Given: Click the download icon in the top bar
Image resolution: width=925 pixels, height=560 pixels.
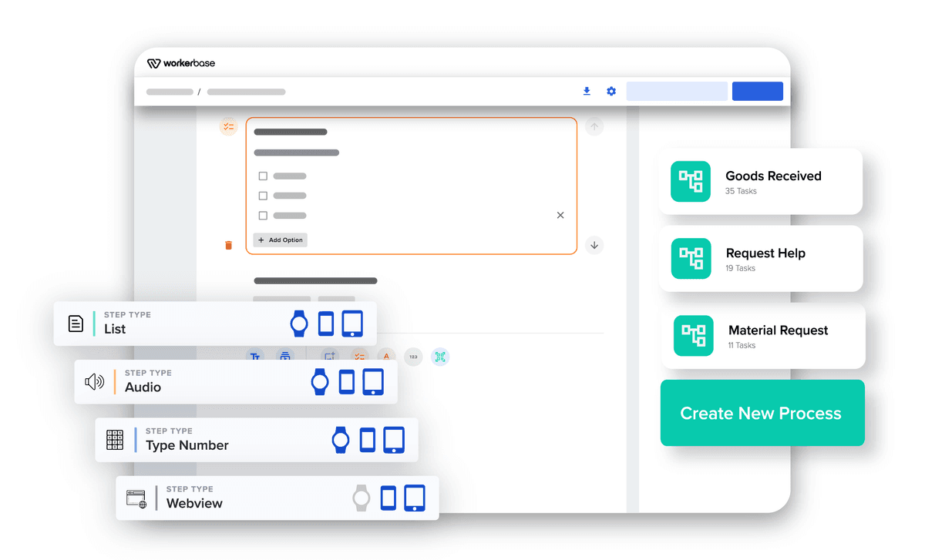Looking at the screenshot, I should [x=587, y=91].
